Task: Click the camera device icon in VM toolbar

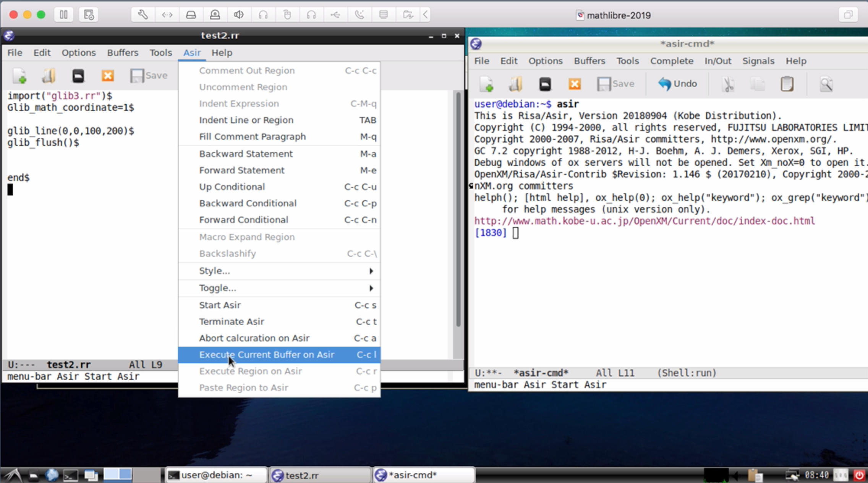Action: (x=215, y=15)
